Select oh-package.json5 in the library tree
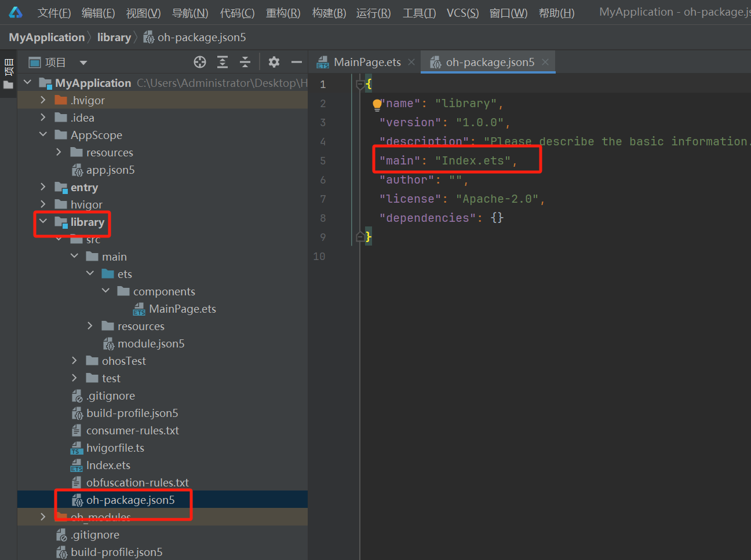Screen dimensions: 751x560 tap(130, 500)
